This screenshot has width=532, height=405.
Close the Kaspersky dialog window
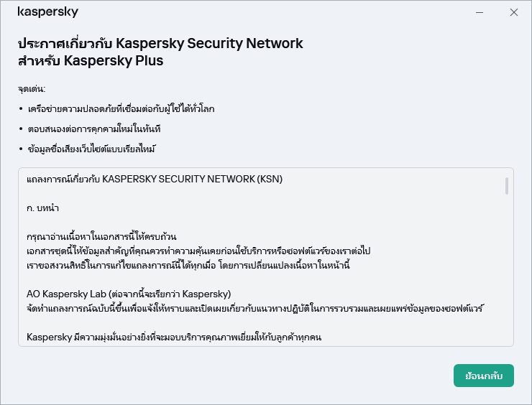coord(514,12)
